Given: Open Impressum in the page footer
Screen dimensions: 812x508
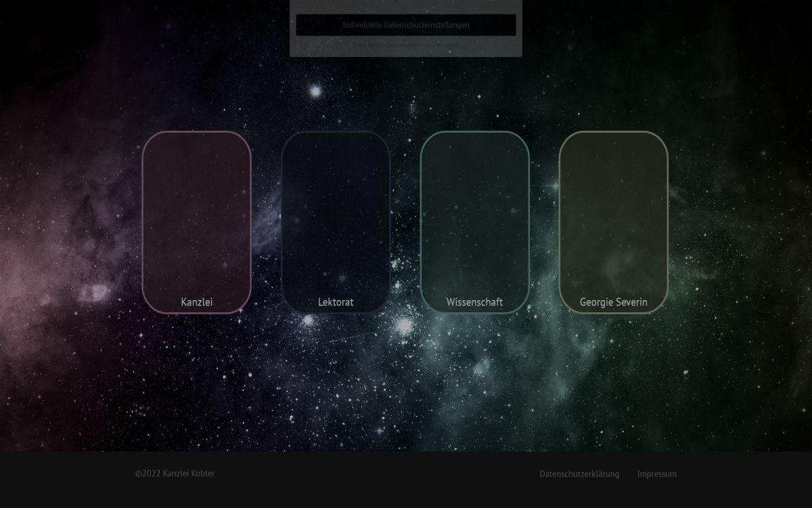Looking at the screenshot, I should point(656,474).
